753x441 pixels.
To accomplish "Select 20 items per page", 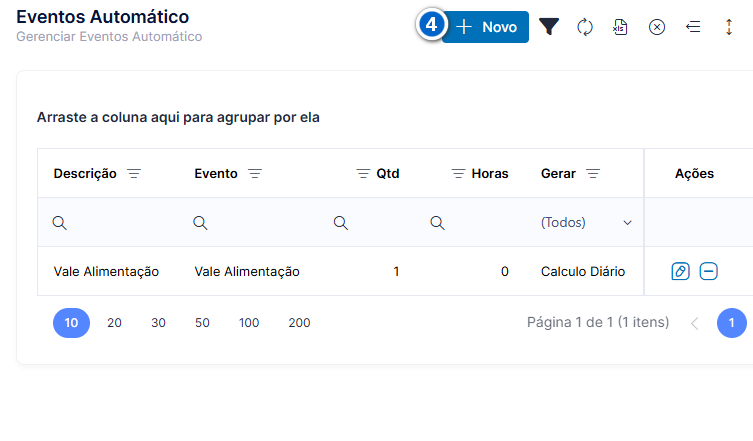I will pos(114,323).
